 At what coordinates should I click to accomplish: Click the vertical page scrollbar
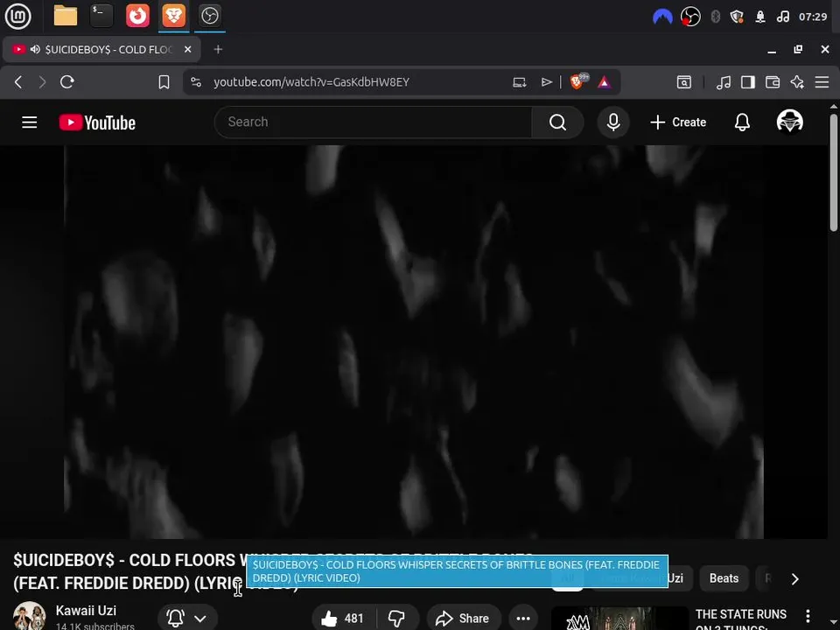(834, 171)
